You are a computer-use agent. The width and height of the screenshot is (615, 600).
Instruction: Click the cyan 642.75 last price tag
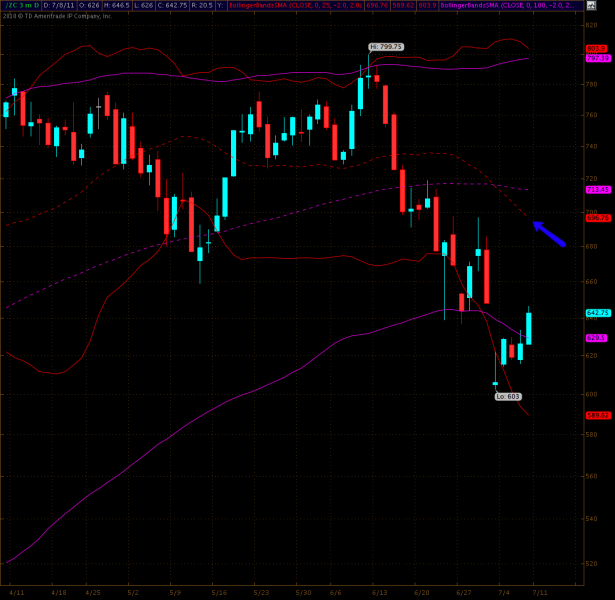[x=598, y=313]
